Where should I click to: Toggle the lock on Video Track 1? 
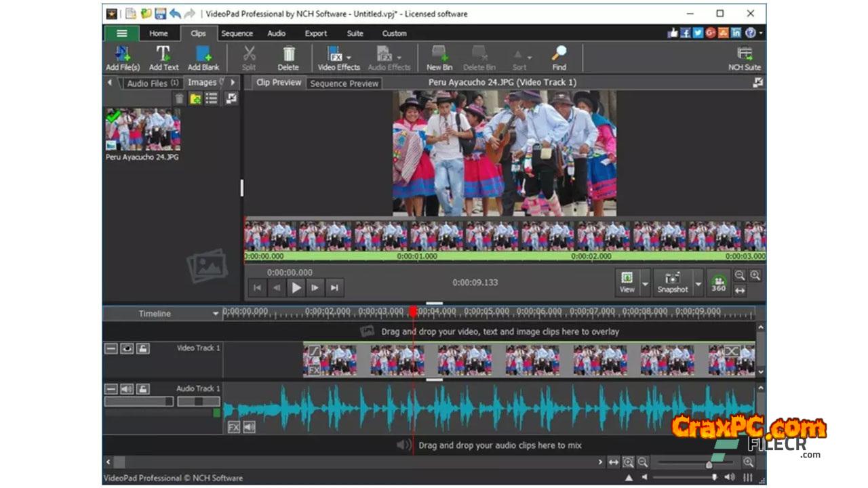(x=142, y=348)
